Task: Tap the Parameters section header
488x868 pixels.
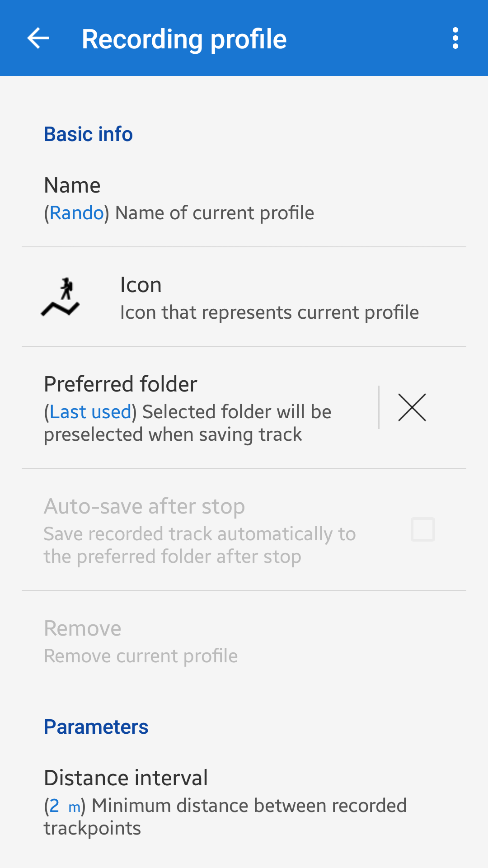Action: (96, 727)
